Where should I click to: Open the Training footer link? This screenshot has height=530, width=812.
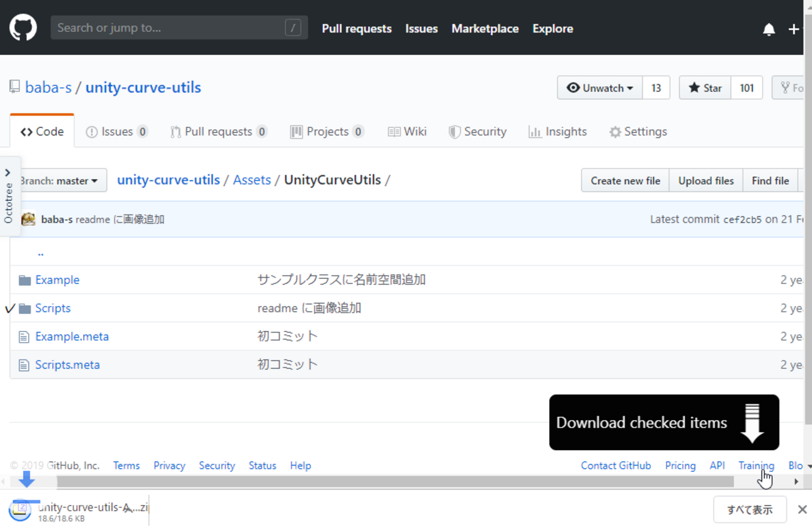[756, 465]
